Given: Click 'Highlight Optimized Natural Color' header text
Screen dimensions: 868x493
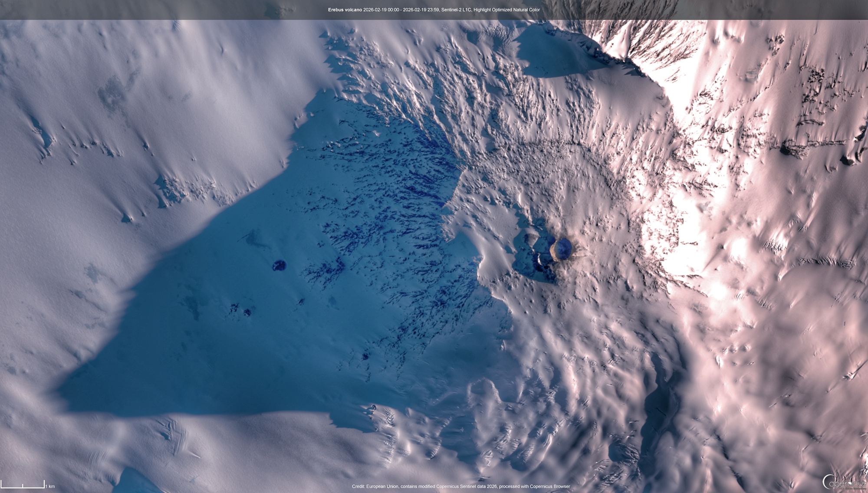Looking at the screenshot, I should tap(506, 10).
